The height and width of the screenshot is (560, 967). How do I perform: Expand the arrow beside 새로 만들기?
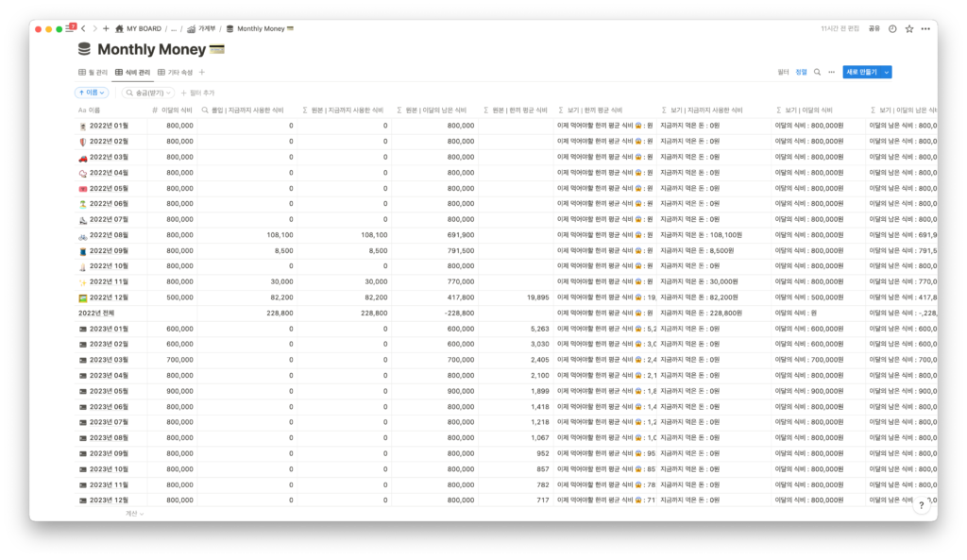pos(887,72)
